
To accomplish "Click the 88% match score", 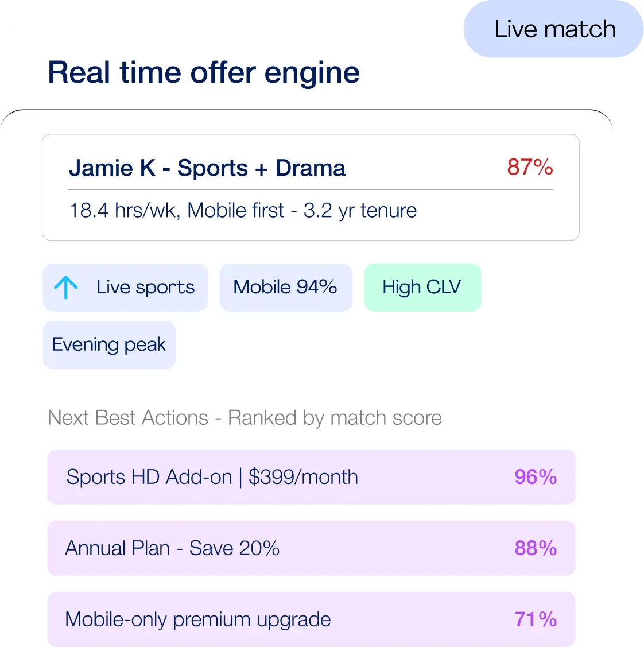I will [535, 548].
